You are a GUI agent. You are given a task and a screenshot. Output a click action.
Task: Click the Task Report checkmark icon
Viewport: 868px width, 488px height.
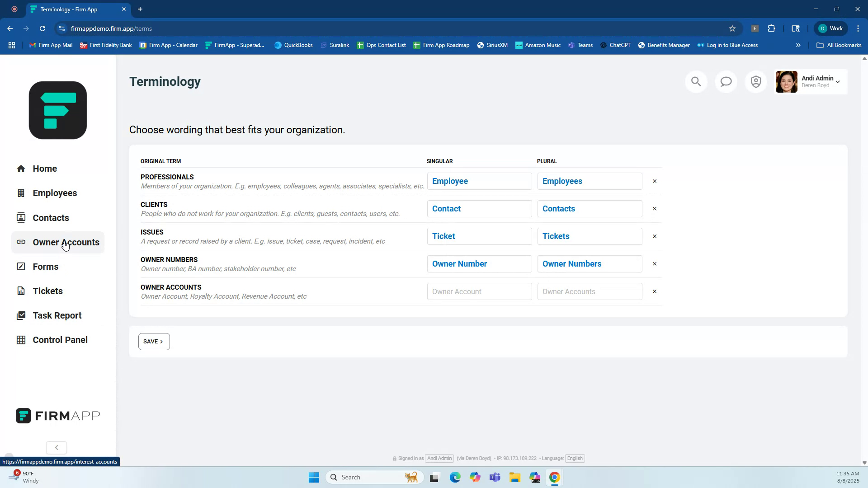21,315
